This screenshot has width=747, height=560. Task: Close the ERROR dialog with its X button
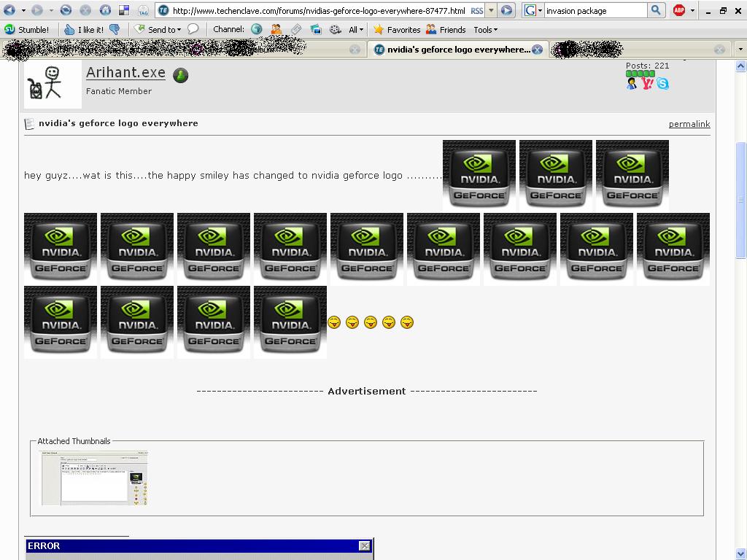(x=365, y=545)
